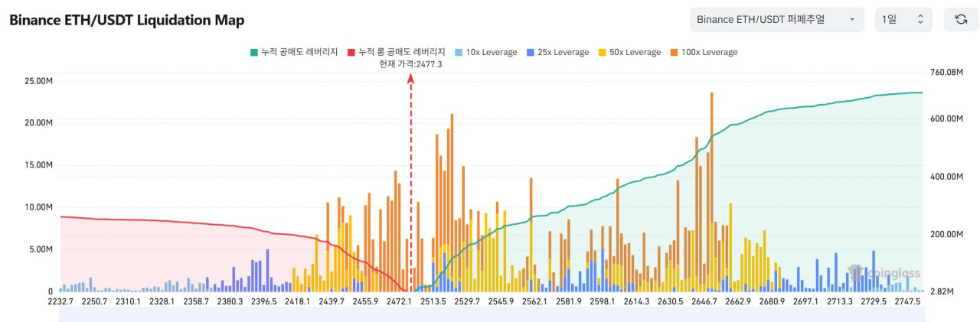The image size is (980, 322).
Task: Click right axis value 2.82M
Action: click(x=941, y=291)
